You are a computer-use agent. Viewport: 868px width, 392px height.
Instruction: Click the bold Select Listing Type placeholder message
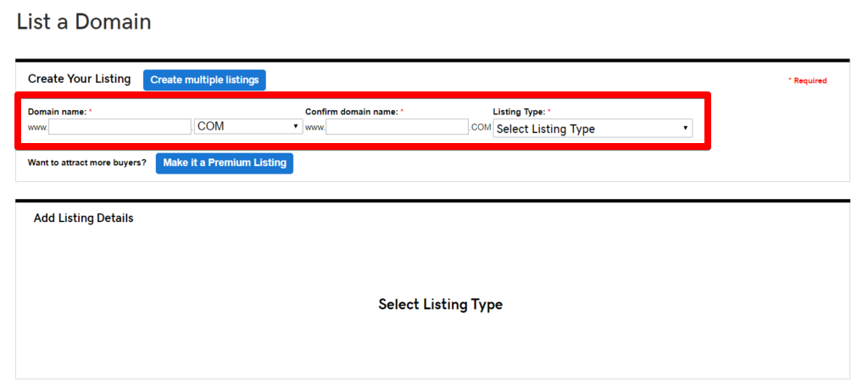pos(441,304)
